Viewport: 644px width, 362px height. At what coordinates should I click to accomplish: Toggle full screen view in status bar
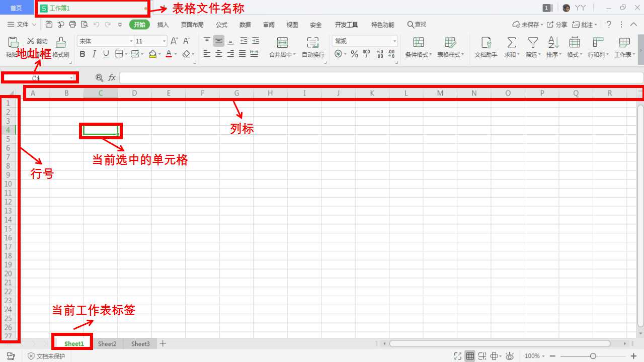pos(457,356)
